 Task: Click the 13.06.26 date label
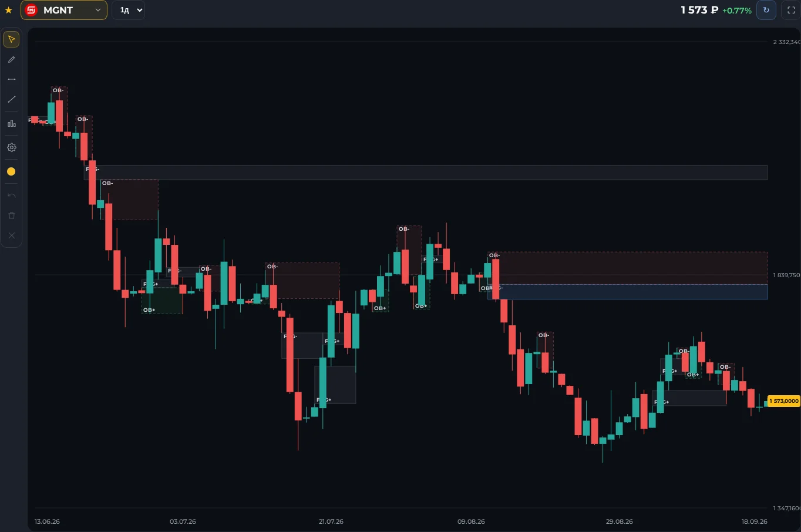[x=47, y=521]
